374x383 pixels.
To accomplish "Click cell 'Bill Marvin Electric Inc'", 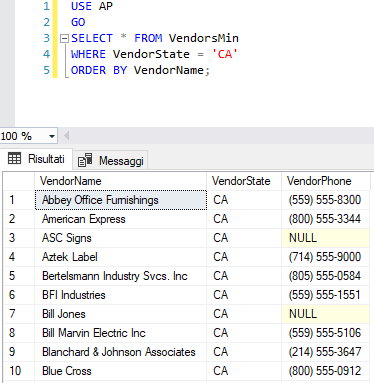I will click(121, 333).
